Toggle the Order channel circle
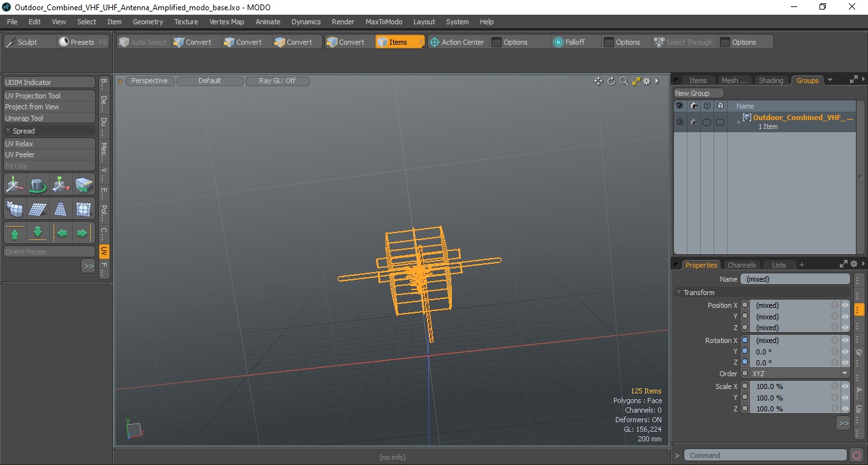The height and width of the screenshot is (465, 868). [x=744, y=374]
